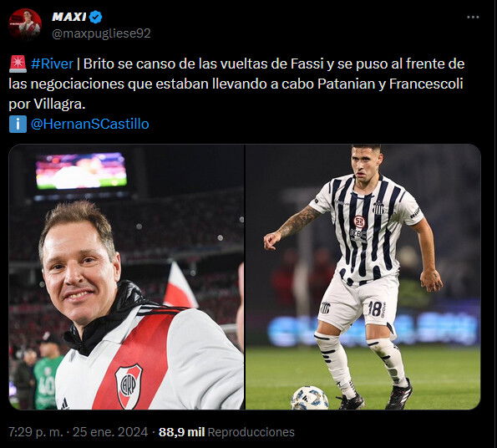Viewport: 497px width, 448px height.
Task: Click the tweet text mentioning Villagra
Action: tap(236, 84)
